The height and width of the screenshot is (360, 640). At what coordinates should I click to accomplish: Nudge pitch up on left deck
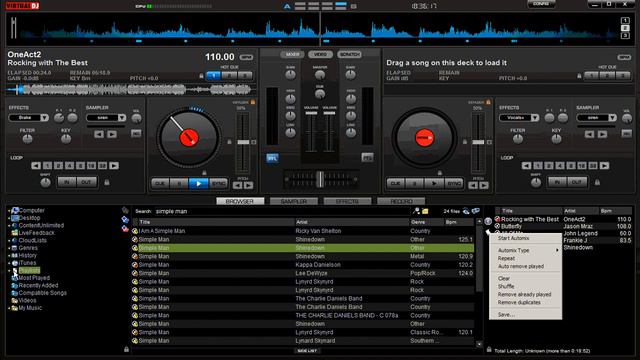coord(248,186)
